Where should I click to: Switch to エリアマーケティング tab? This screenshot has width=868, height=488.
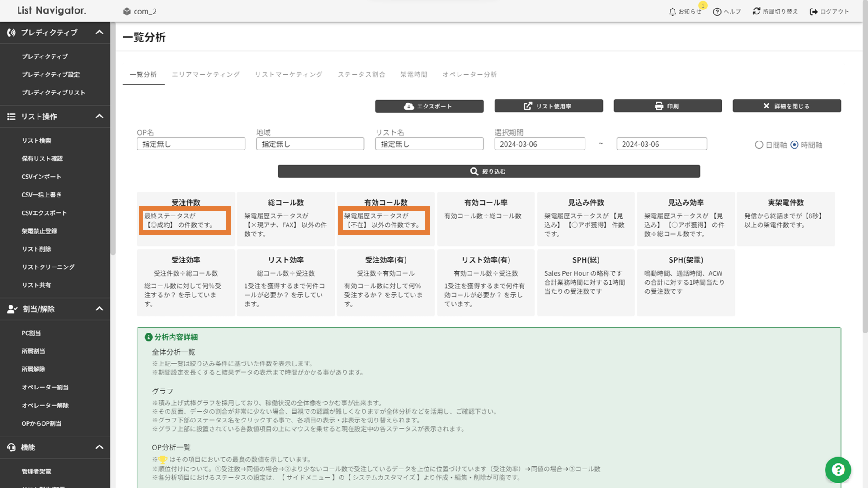pyautogui.click(x=206, y=75)
